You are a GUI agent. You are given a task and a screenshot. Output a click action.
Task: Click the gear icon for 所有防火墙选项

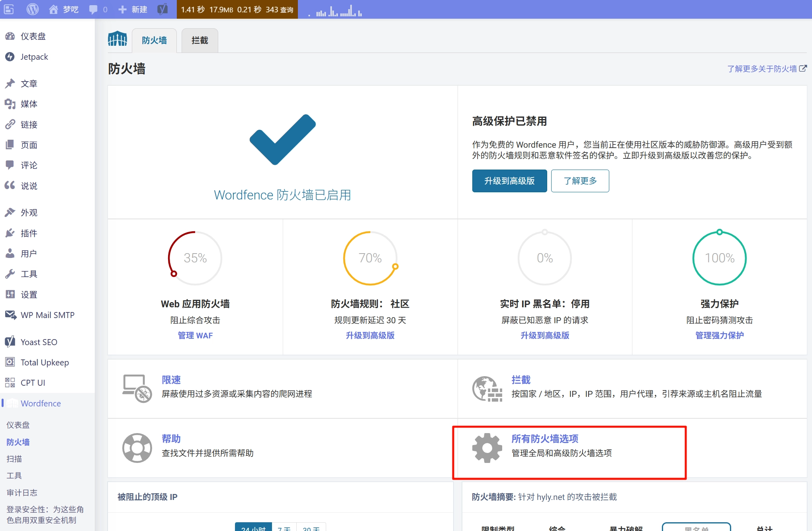[x=487, y=448]
